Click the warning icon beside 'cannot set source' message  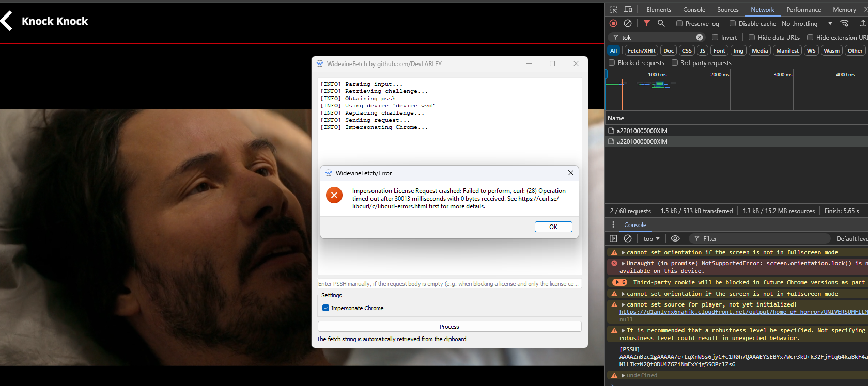point(614,304)
